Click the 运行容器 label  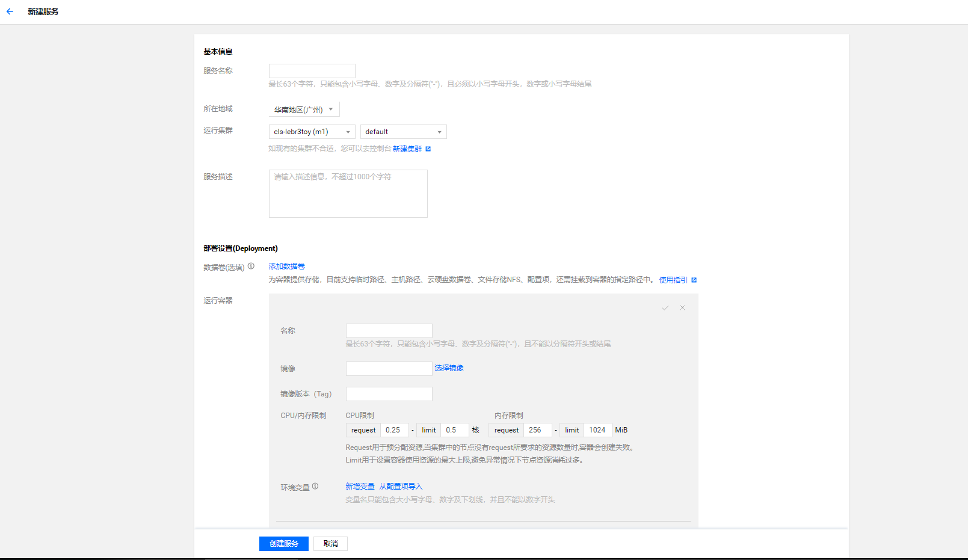pos(218,301)
